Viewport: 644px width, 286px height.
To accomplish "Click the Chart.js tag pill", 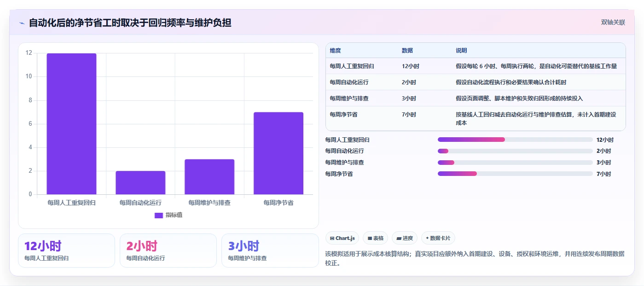I will point(342,238).
